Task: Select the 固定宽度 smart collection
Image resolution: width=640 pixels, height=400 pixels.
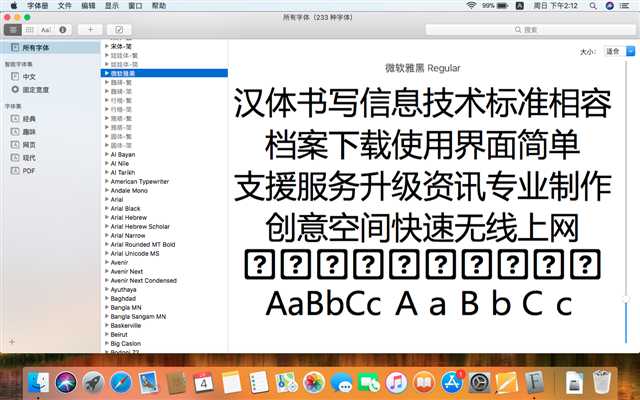Action: point(36,89)
